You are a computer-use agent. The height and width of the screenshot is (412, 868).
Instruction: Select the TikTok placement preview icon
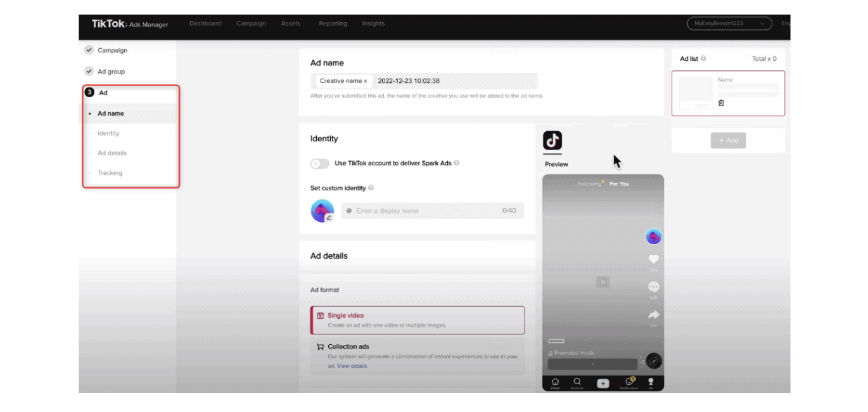point(552,141)
